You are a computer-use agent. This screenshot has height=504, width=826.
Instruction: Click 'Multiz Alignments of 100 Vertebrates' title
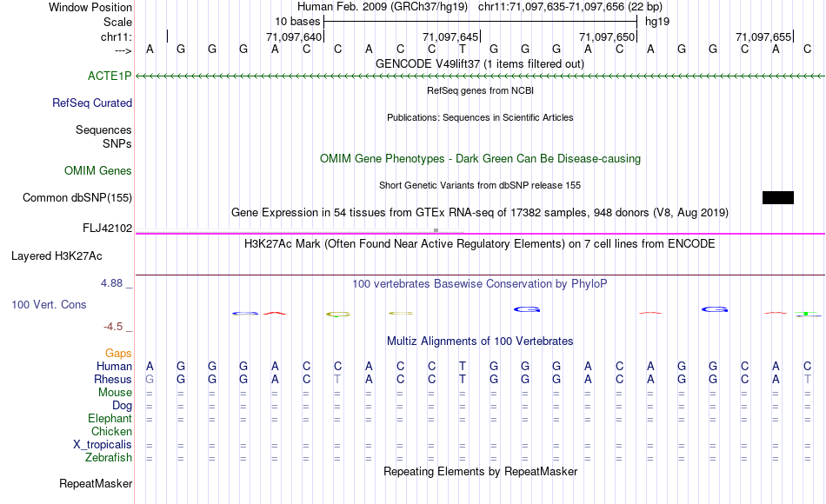pos(480,341)
